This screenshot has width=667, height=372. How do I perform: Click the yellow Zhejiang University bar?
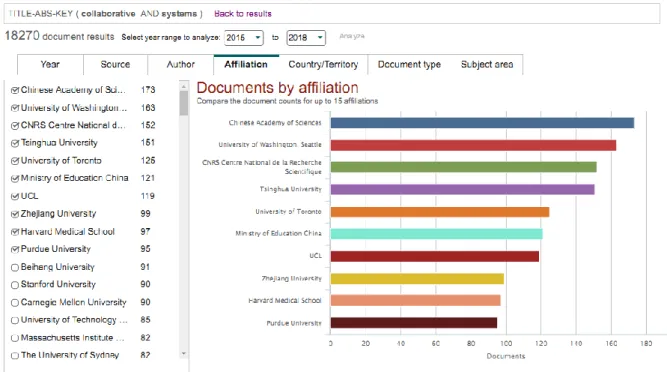(417, 279)
